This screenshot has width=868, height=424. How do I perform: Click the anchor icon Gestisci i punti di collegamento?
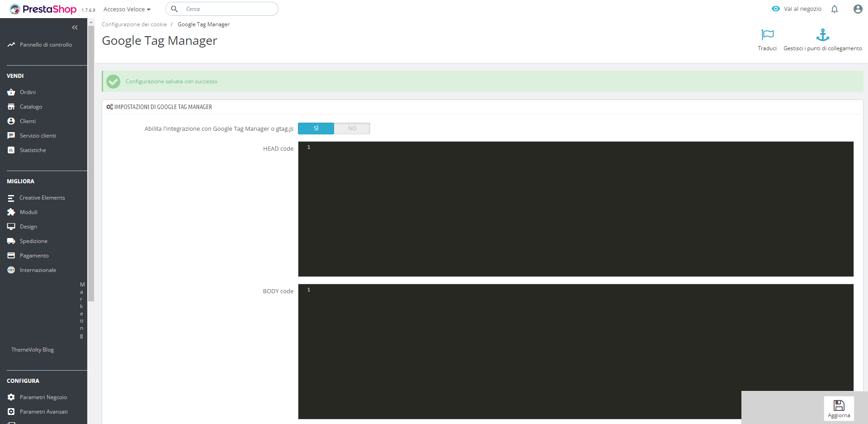[x=823, y=35]
